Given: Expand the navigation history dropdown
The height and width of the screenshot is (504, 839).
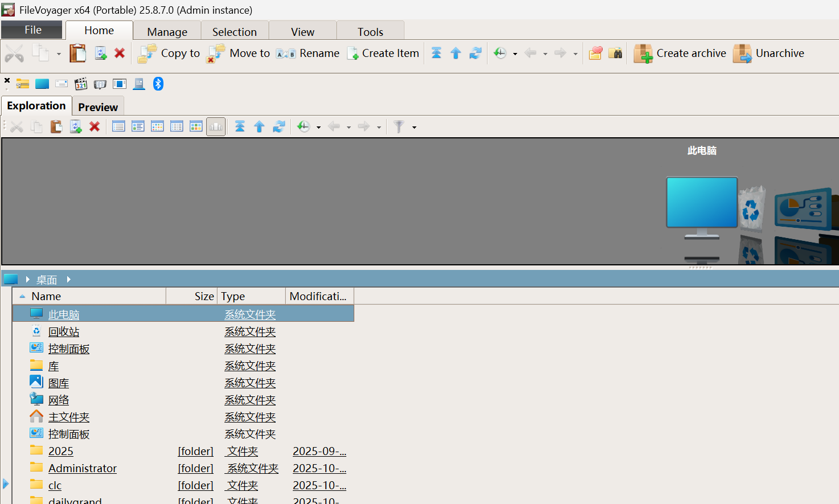Looking at the screenshot, I should 319,127.
